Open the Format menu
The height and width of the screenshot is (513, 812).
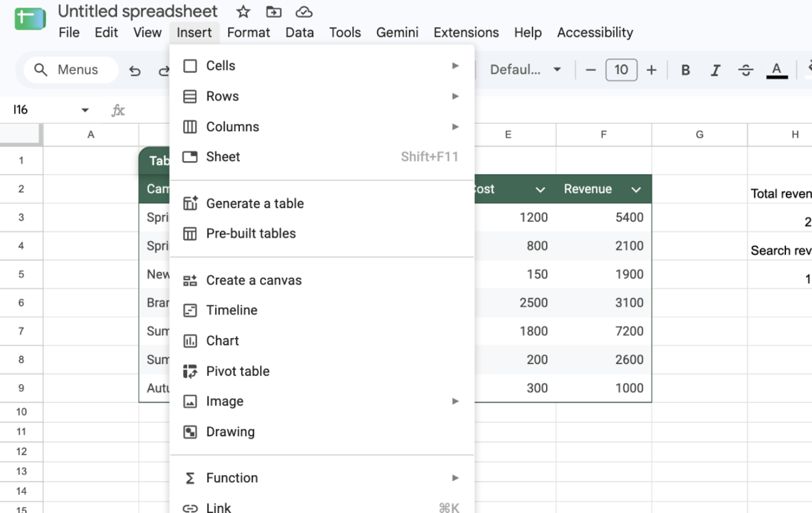[249, 32]
